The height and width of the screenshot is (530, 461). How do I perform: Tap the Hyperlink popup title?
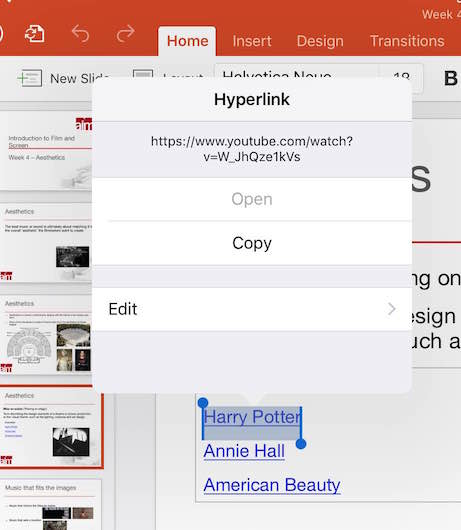(252, 99)
